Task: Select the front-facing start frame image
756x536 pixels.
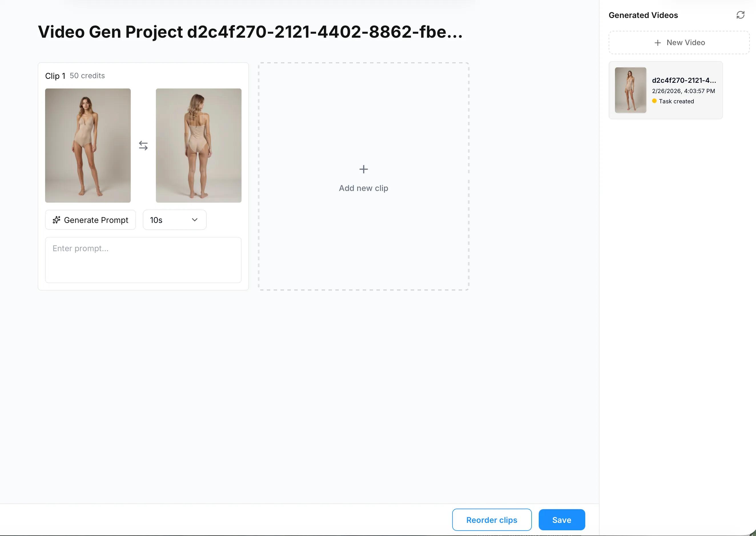Action: coord(88,146)
